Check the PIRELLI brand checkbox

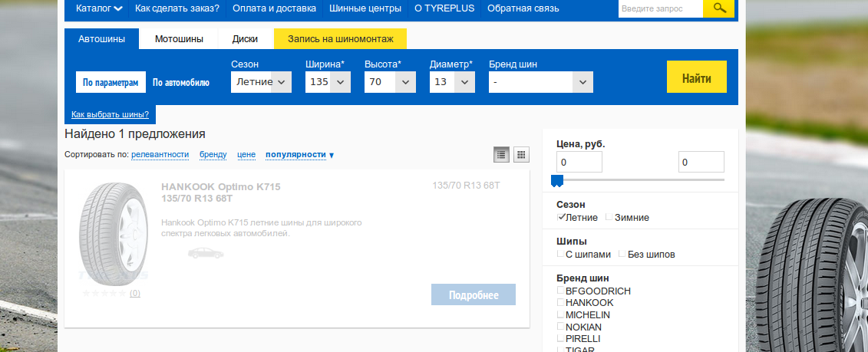click(561, 338)
